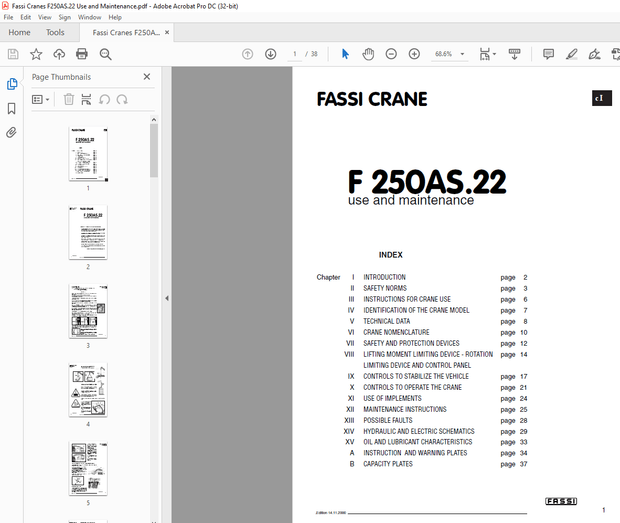This screenshot has height=523, width=620.
Task: Open the Window menu
Action: (x=89, y=17)
